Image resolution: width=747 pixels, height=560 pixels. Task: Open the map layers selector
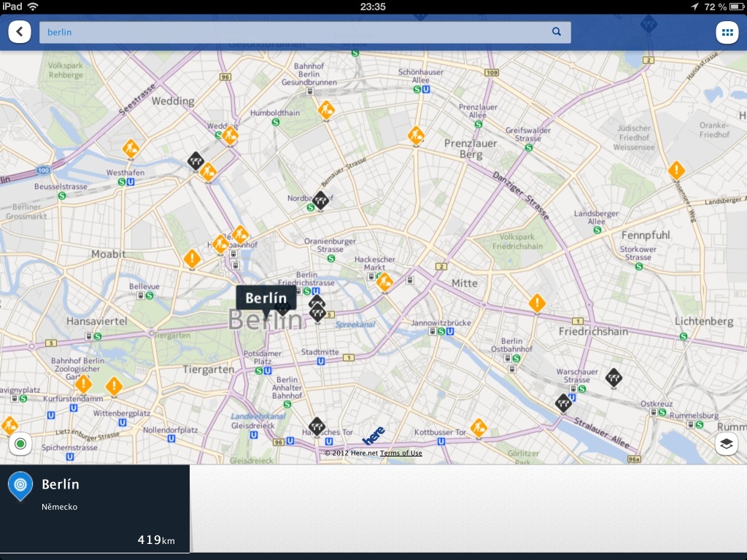coord(727,442)
